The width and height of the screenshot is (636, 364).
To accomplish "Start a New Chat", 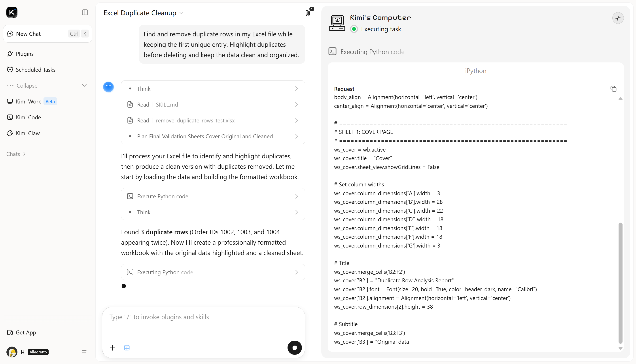I will [x=47, y=34].
